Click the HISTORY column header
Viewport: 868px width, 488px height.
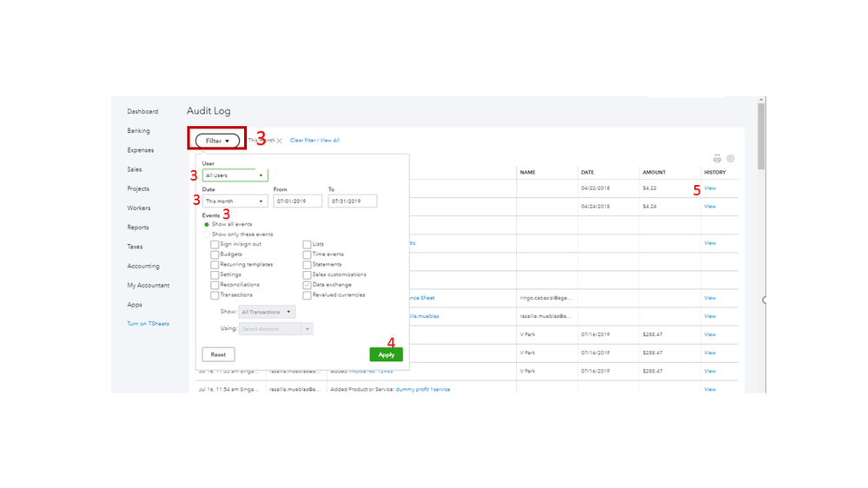[x=715, y=173]
